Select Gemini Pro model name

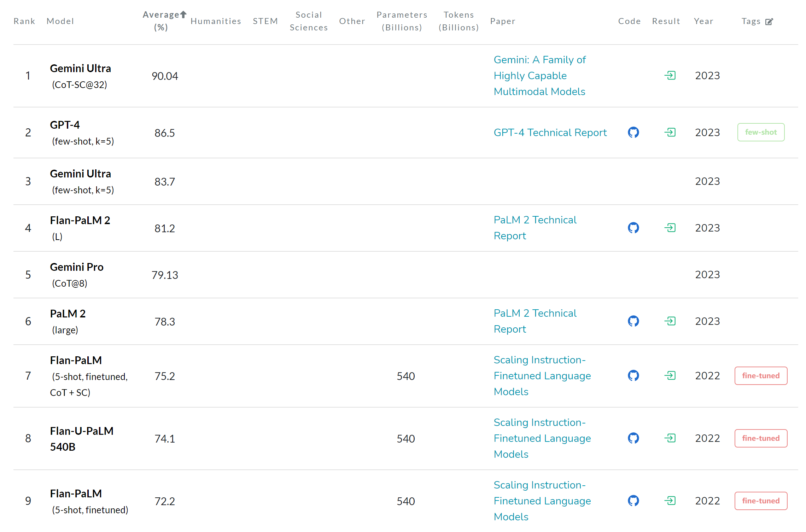[77, 267]
